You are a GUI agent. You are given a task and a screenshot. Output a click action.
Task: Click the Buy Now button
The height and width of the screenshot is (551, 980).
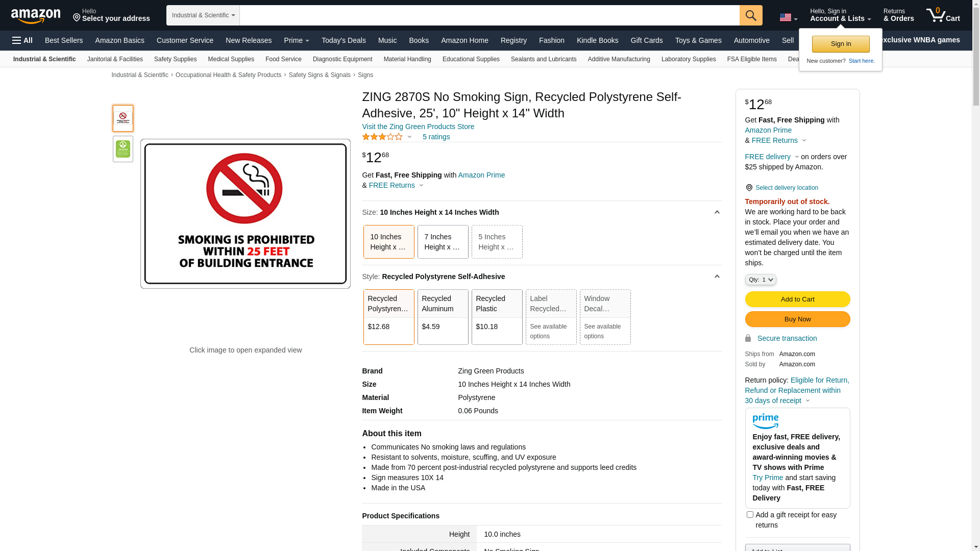797,319
